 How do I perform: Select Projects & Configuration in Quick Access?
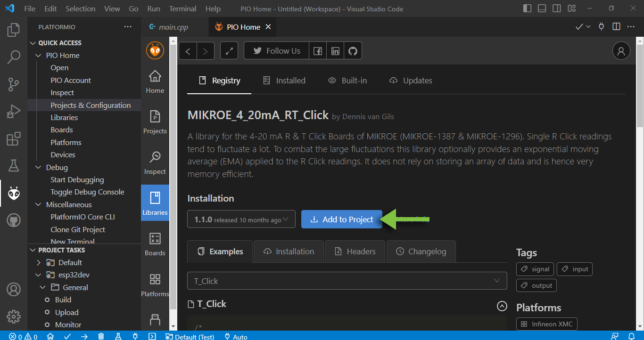pos(91,105)
